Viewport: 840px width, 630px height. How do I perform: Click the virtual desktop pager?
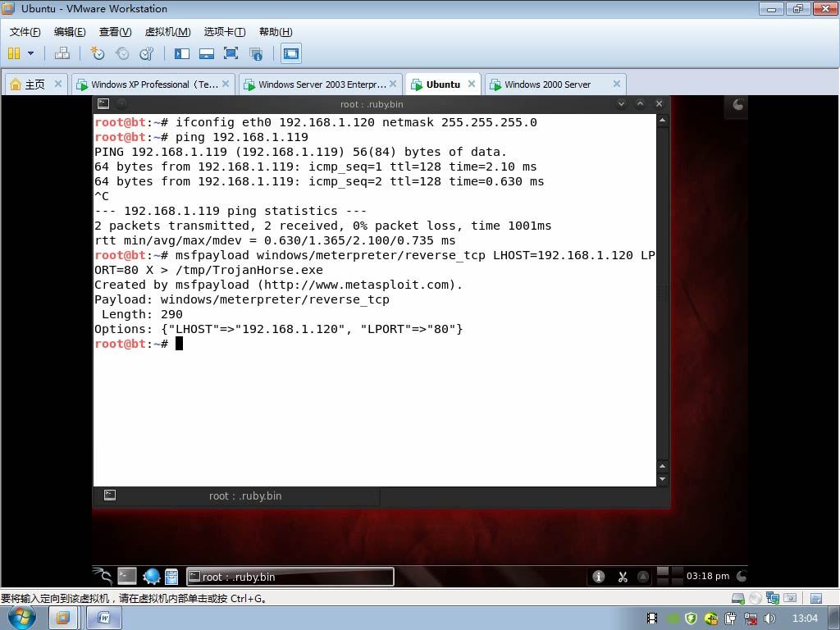tap(669, 577)
